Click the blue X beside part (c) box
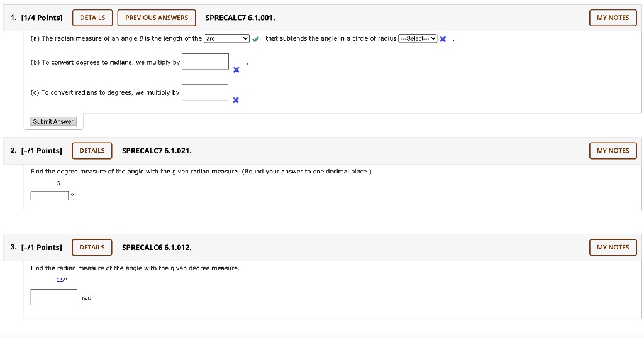The height and width of the screenshot is (338, 644). coord(236,100)
